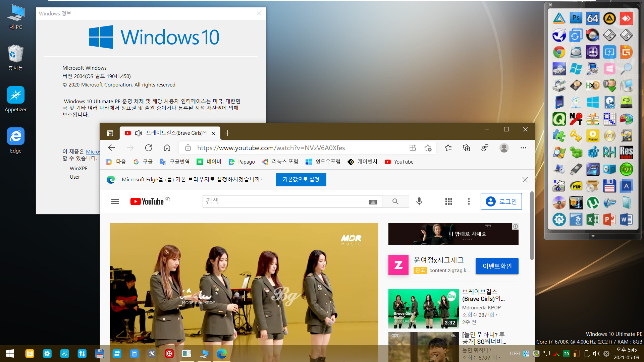Image resolution: width=644 pixels, height=362 pixels.
Task: Click YouTube voice search microphone
Action: point(419,201)
